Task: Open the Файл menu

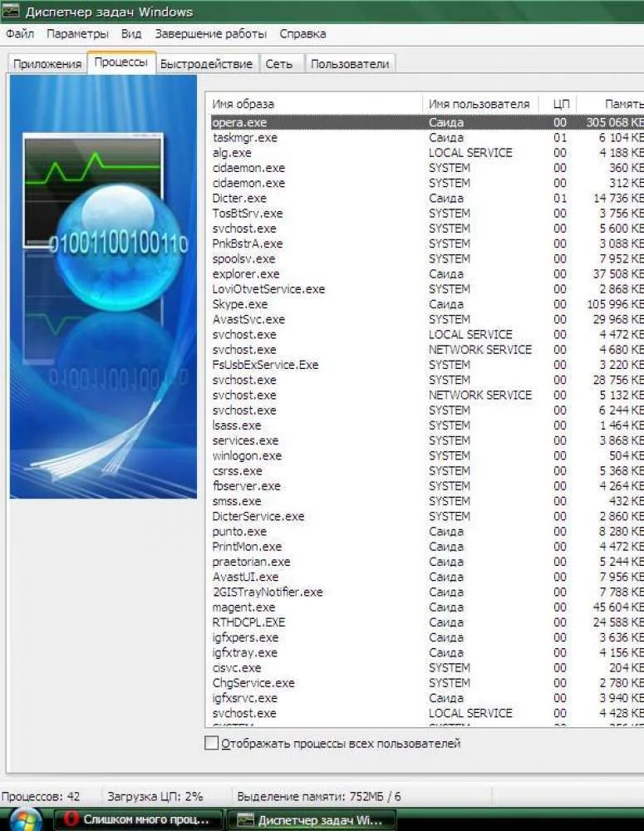Action: click(20, 34)
